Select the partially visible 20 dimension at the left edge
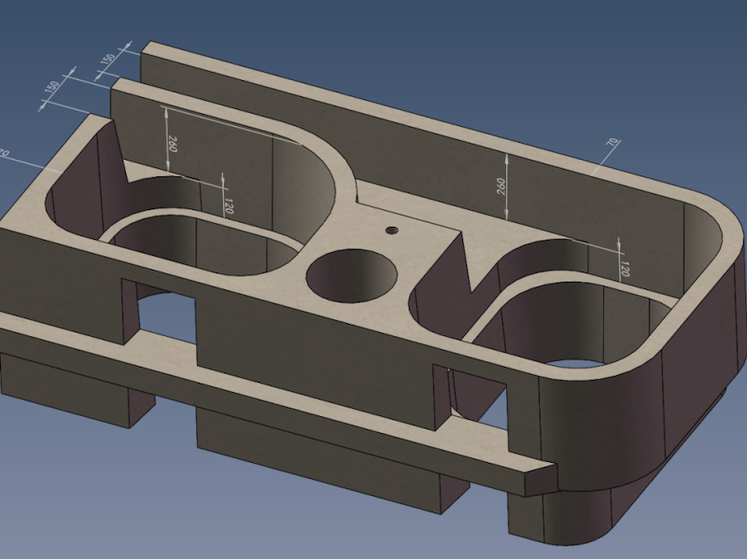This screenshot has height=560, width=747. (x=4, y=153)
